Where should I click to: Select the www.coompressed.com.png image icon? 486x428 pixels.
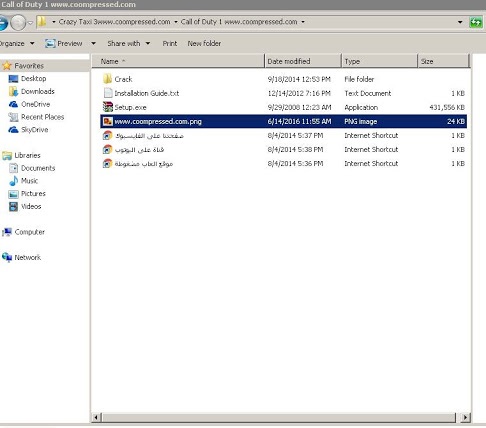[107, 121]
